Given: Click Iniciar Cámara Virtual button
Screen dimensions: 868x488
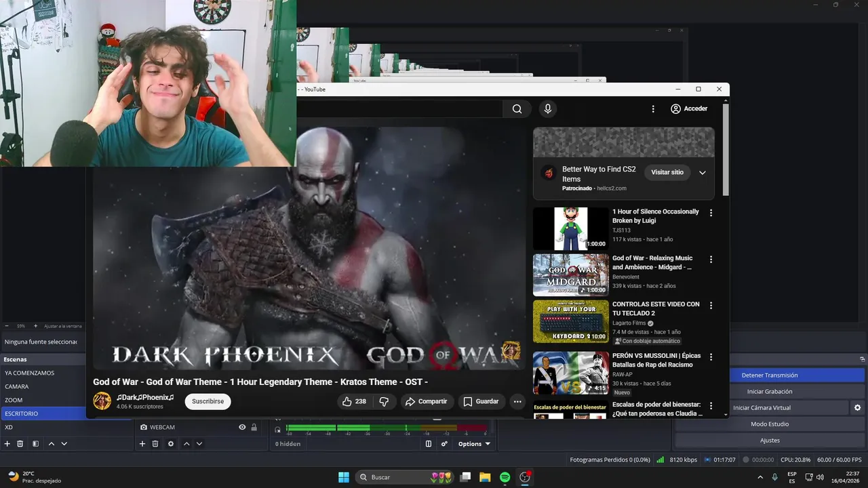Looking at the screenshot, I should (762, 408).
